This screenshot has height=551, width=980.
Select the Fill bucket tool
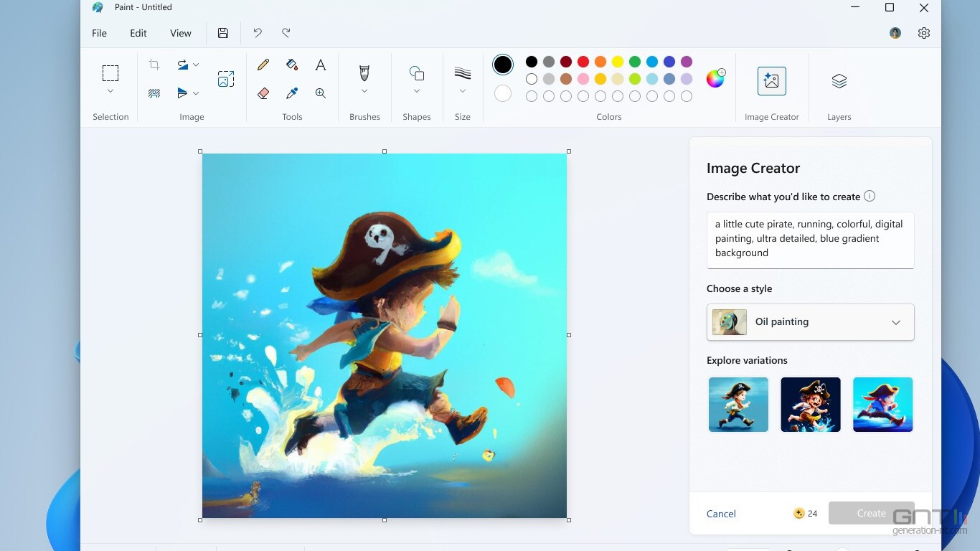292,65
